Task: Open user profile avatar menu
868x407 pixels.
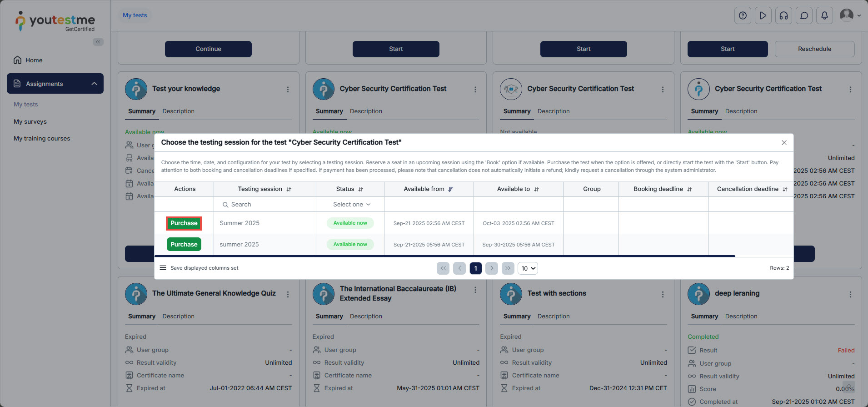Action: coord(850,15)
